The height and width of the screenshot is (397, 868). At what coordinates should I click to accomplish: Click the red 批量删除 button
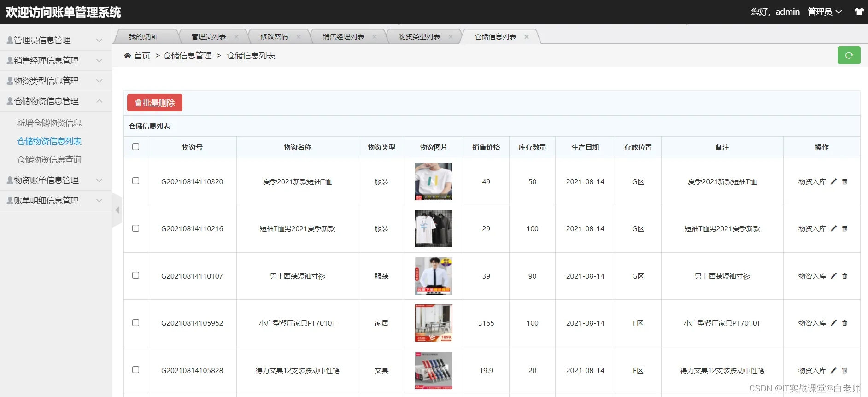point(155,103)
